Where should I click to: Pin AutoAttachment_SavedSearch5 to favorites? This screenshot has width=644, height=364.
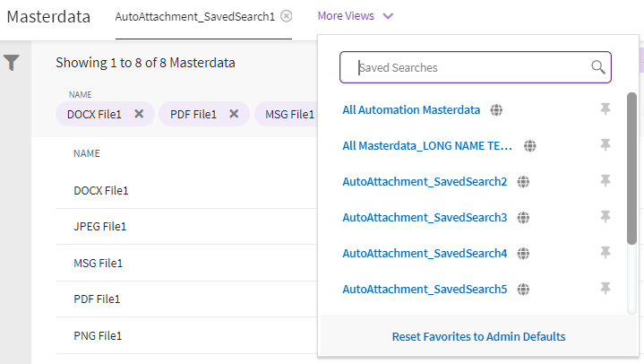(605, 289)
